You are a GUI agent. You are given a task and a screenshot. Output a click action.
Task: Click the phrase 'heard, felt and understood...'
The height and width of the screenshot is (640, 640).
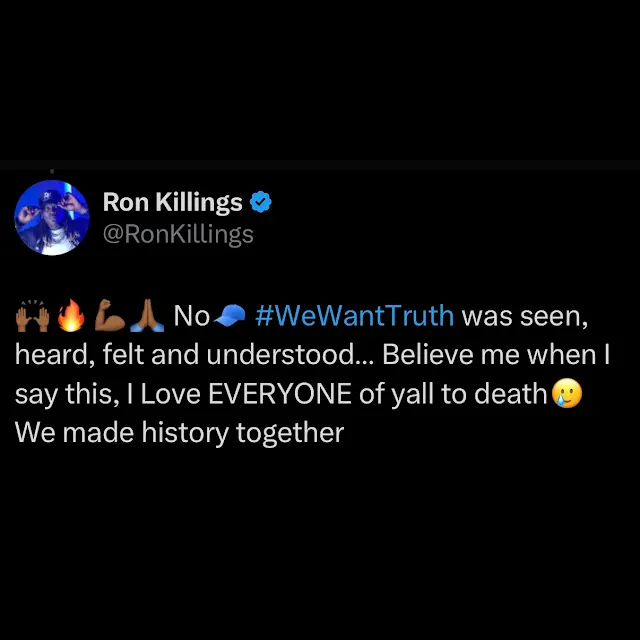(x=194, y=355)
